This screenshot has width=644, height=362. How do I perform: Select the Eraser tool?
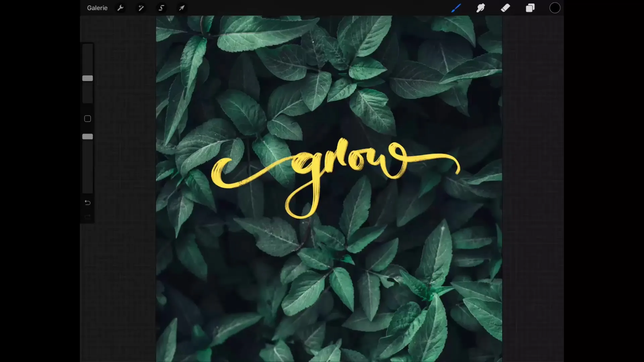tap(505, 8)
